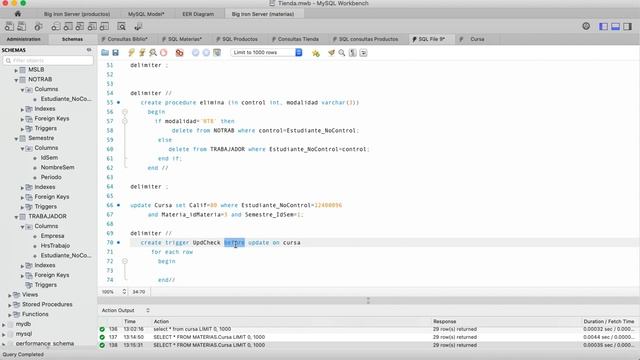Adjust the editor zoom percentage stepper
Screen dimensions: 640x360
(x=124, y=291)
